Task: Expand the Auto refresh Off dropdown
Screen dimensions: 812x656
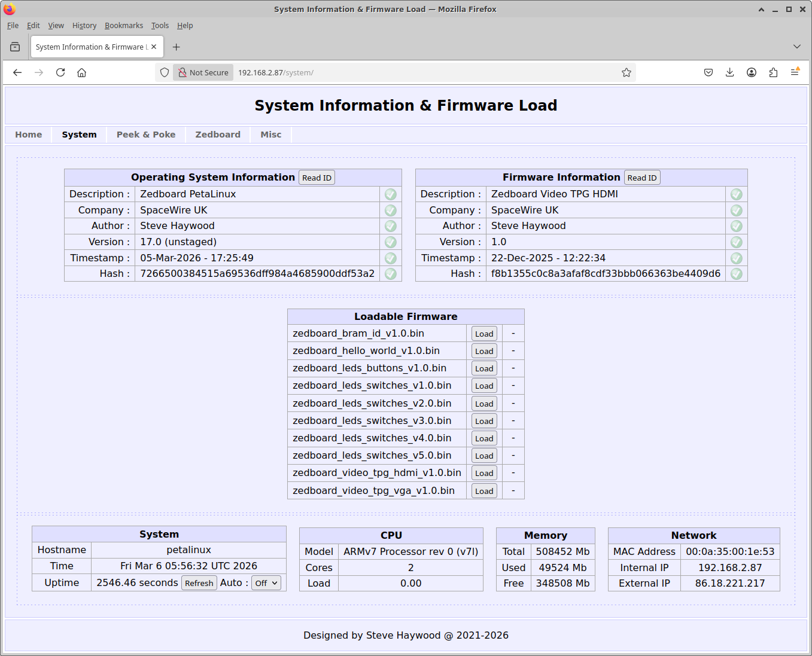Action: coord(266,583)
